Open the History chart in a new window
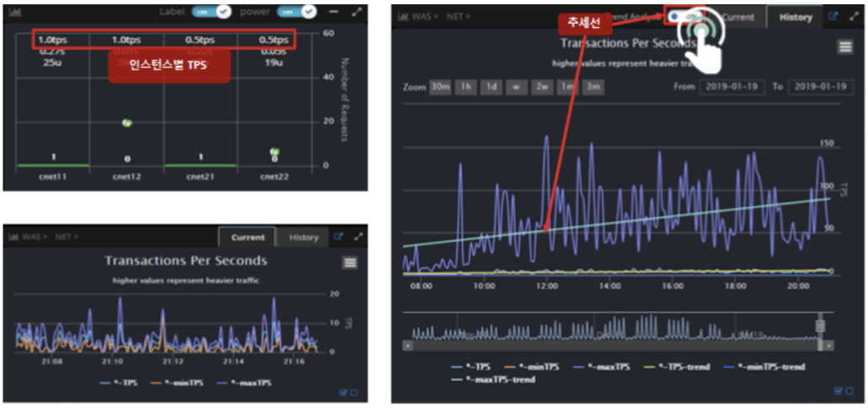Viewport: 868px width, 409px height. [833, 17]
